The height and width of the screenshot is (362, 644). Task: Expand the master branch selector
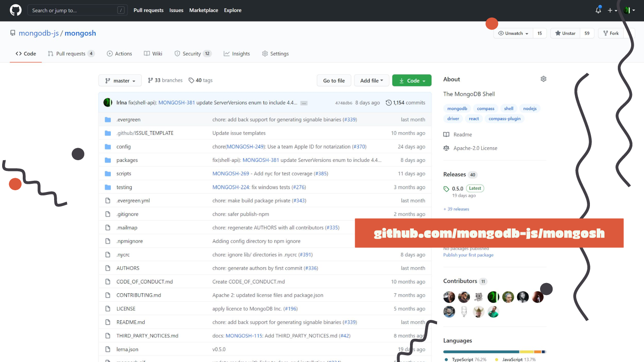coord(120,81)
